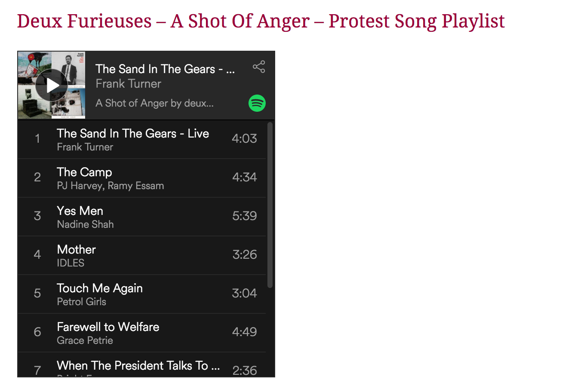Image resolution: width=577 pixels, height=392 pixels.
Task: Select Farewell to Welfare by Grace Petrie
Action: tap(108, 327)
